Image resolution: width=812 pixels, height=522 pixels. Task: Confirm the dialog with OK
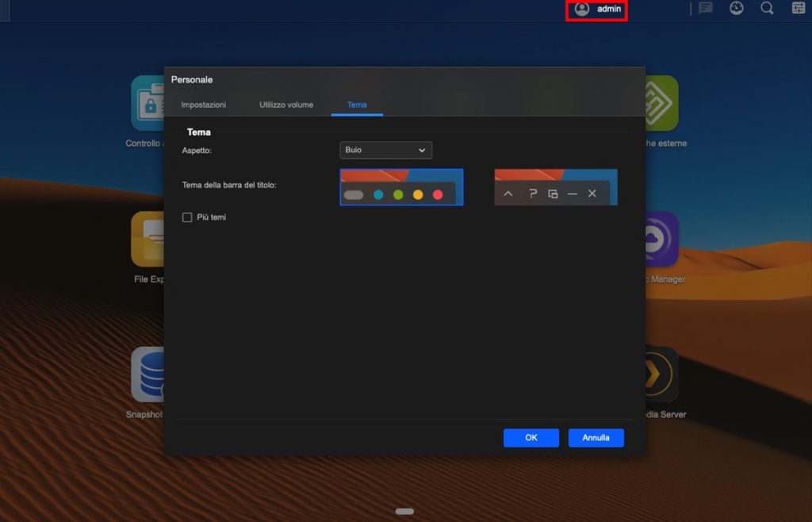pyautogui.click(x=530, y=438)
